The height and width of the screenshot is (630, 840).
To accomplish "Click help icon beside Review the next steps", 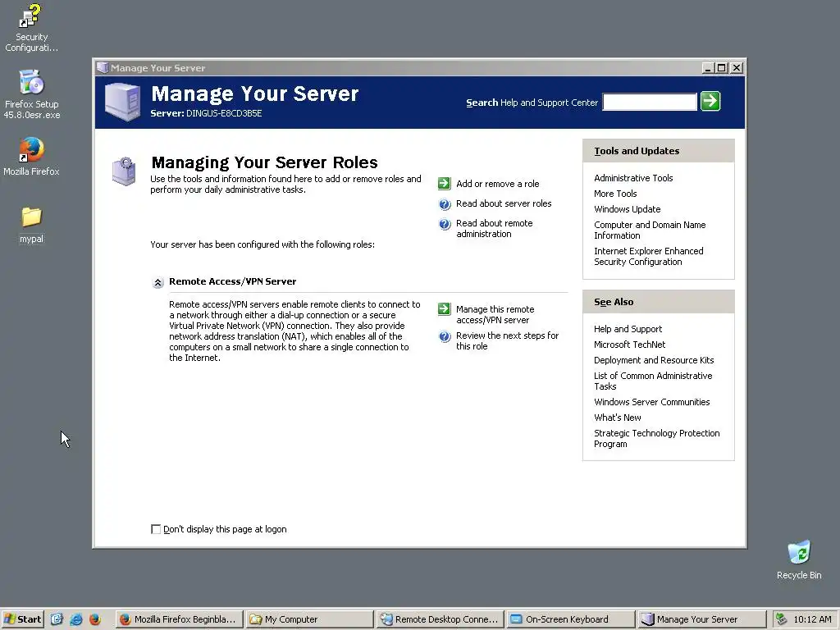I will (x=445, y=336).
